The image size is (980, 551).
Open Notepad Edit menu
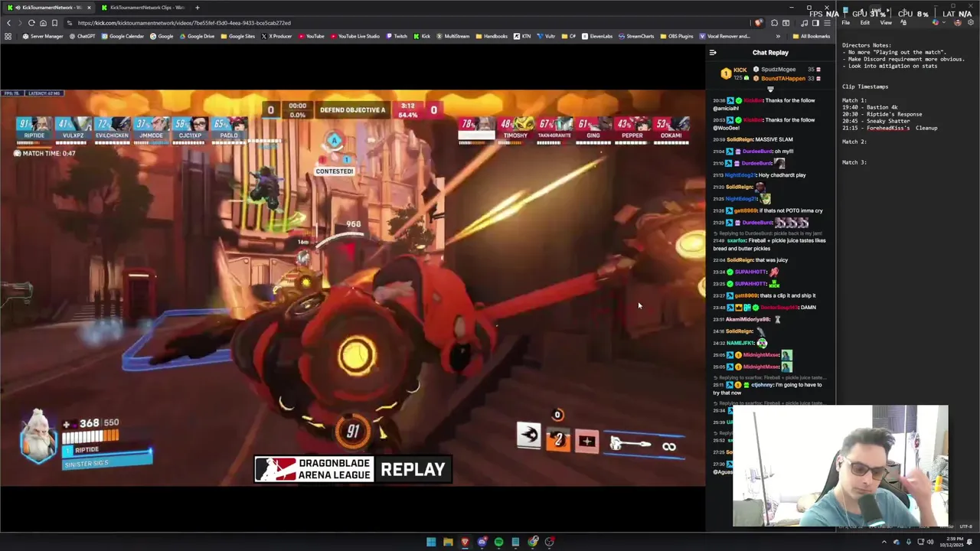(864, 23)
